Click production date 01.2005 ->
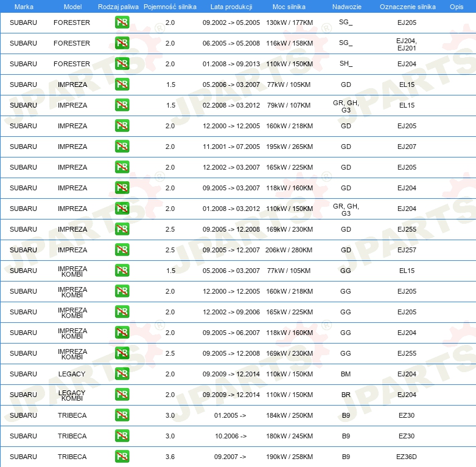 click(230, 415)
